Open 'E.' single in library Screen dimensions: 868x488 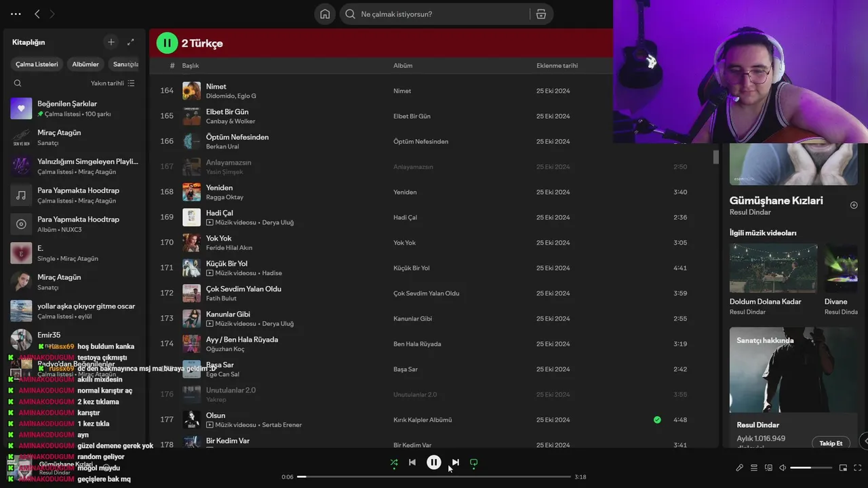point(75,253)
